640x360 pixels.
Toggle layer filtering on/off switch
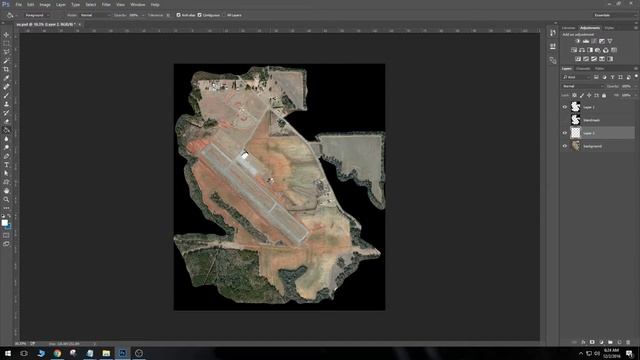tap(636, 77)
